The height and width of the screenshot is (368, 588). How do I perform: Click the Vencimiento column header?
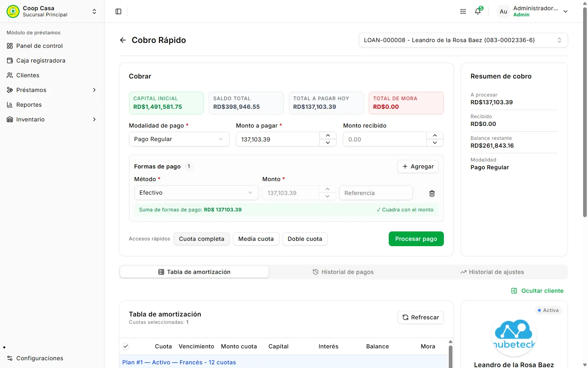click(196, 346)
